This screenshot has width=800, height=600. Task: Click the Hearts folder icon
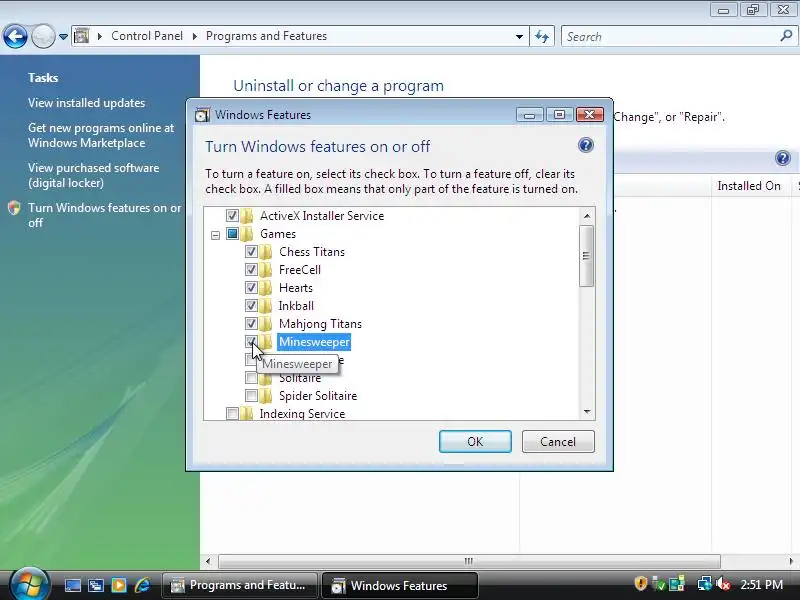tap(266, 288)
